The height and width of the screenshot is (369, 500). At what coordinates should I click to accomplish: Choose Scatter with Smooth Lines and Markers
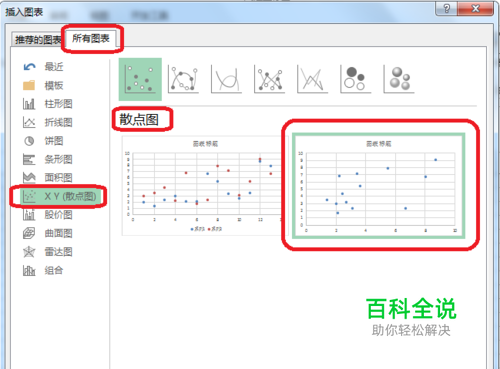183,79
